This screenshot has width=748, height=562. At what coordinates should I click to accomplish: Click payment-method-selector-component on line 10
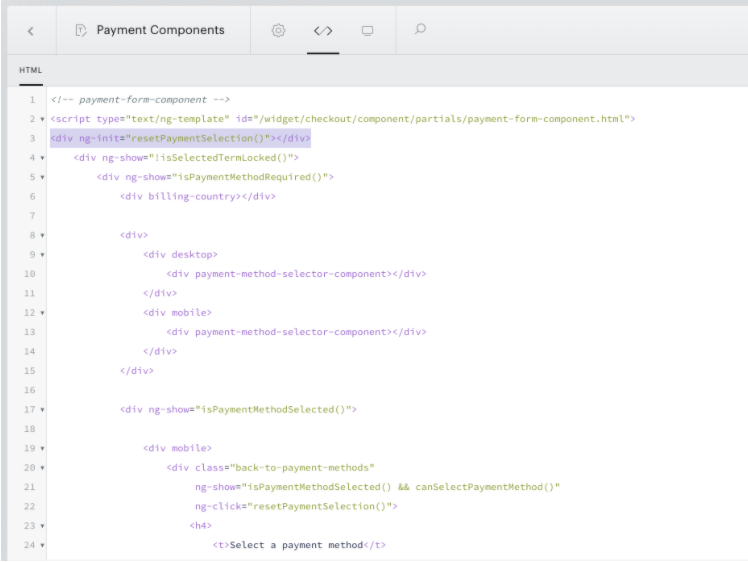pyautogui.click(x=296, y=274)
